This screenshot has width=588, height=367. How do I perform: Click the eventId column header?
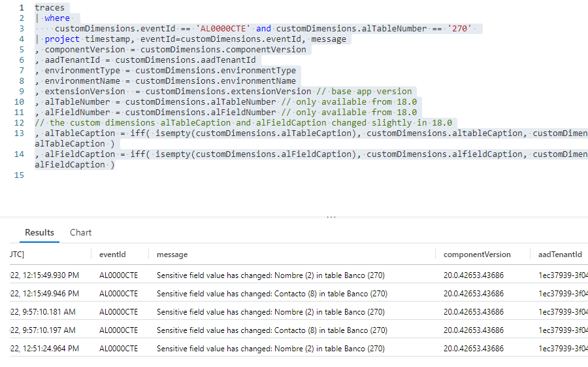coord(112,254)
